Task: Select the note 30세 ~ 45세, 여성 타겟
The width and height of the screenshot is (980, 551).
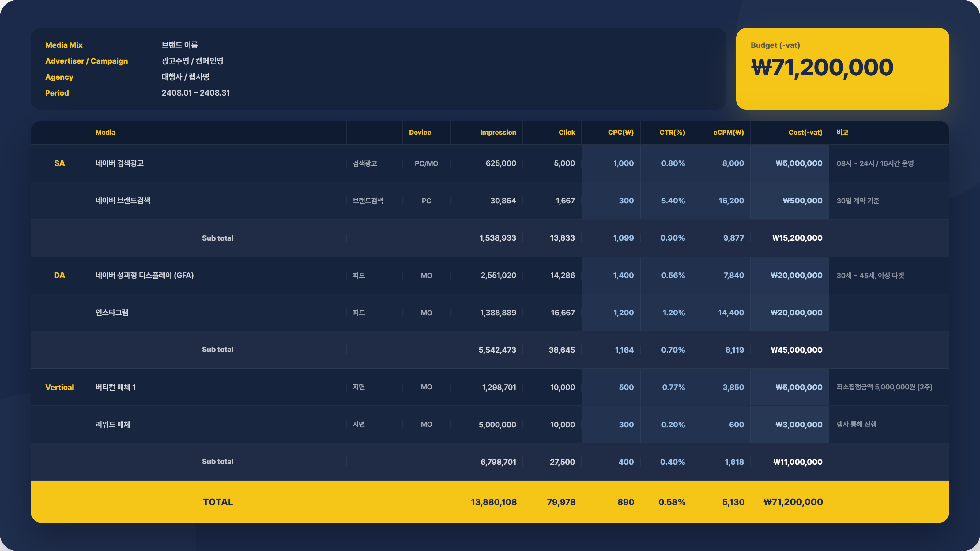Action: pyautogui.click(x=870, y=275)
